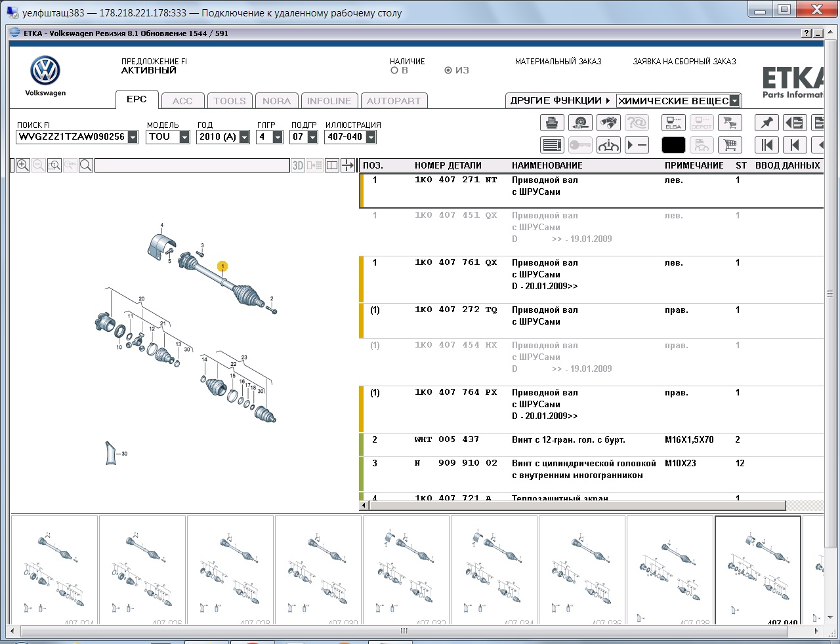Select greyed part row 1K0 407 451 QX
The image size is (840, 644).
pos(591,232)
